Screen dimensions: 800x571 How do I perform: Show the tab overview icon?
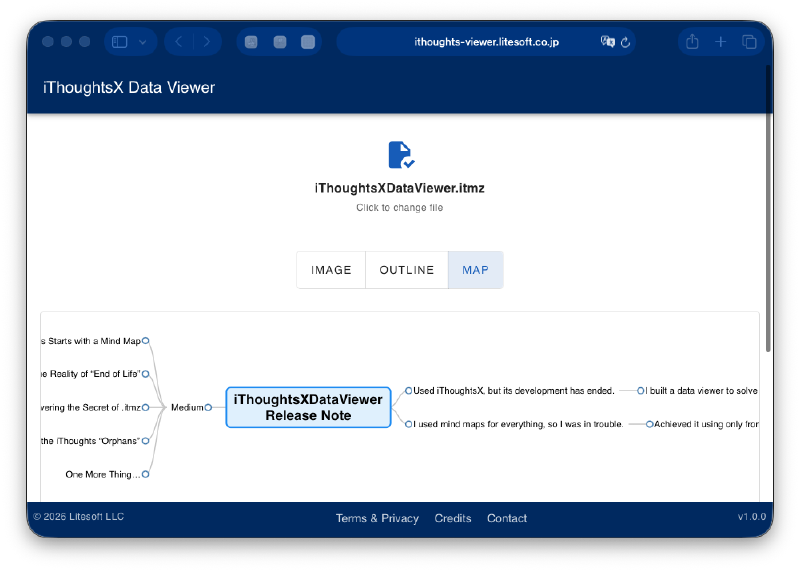(749, 42)
